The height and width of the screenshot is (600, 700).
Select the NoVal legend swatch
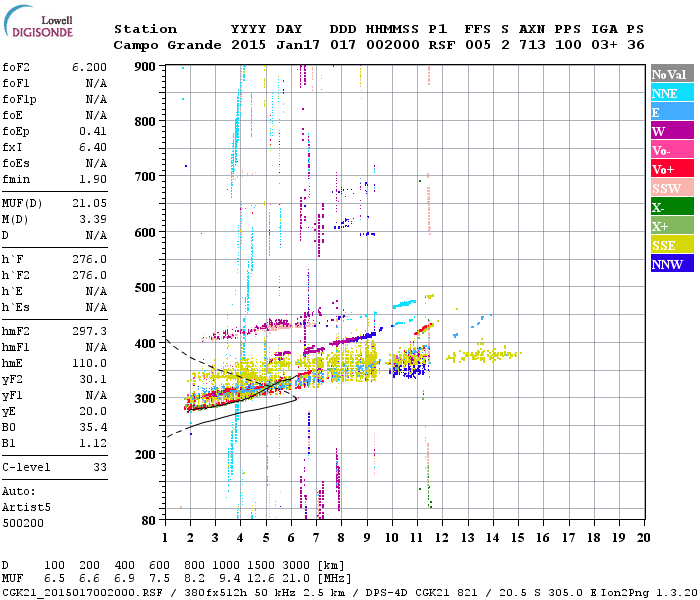(x=672, y=74)
